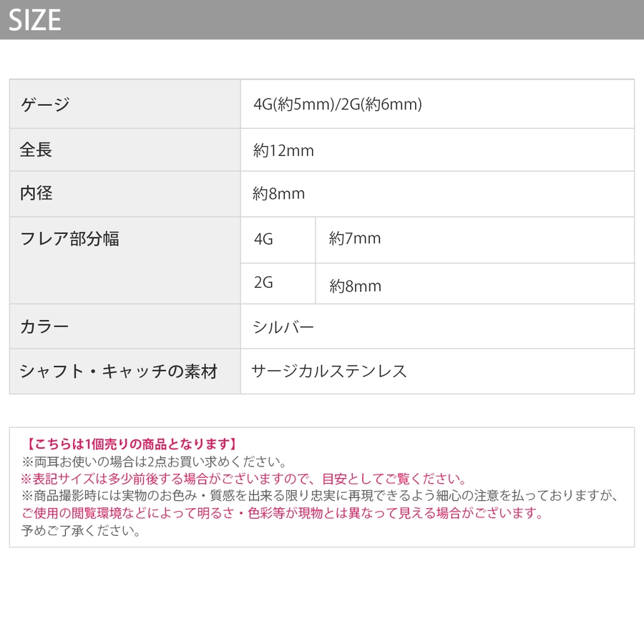Select the シルバー color value
The image size is (644, 644).
(283, 327)
